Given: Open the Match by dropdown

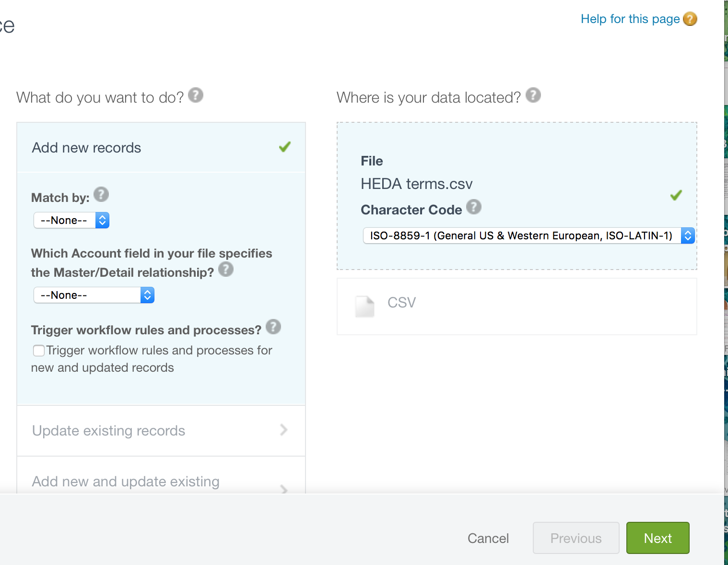Looking at the screenshot, I should click(71, 221).
